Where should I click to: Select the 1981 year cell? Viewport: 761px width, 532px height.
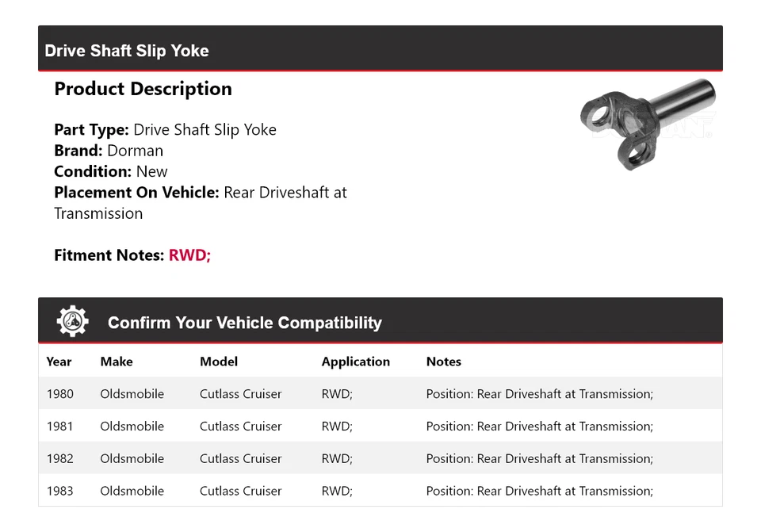59,427
